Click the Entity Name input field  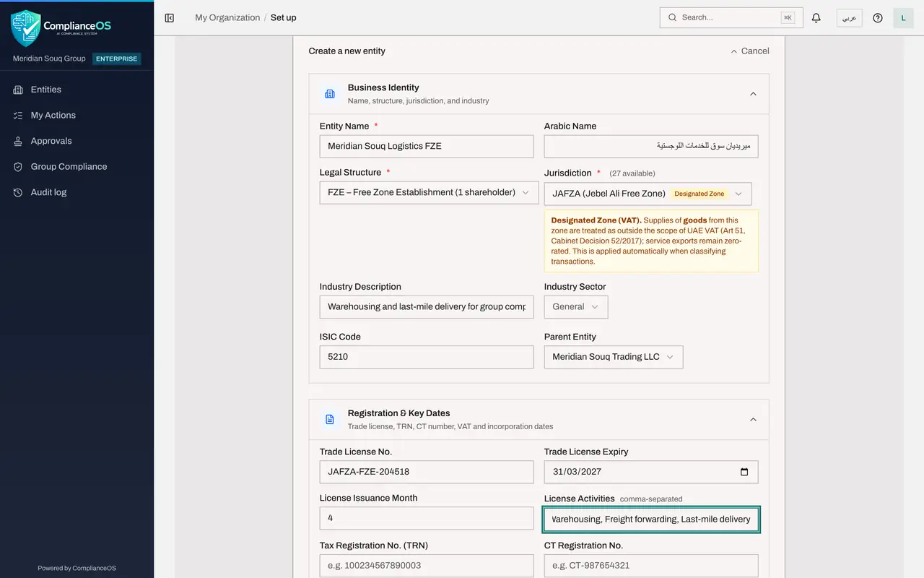[427, 146]
